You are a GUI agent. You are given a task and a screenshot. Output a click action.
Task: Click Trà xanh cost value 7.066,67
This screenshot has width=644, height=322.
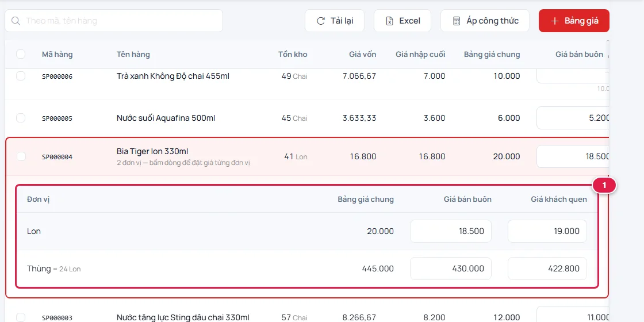click(x=359, y=76)
